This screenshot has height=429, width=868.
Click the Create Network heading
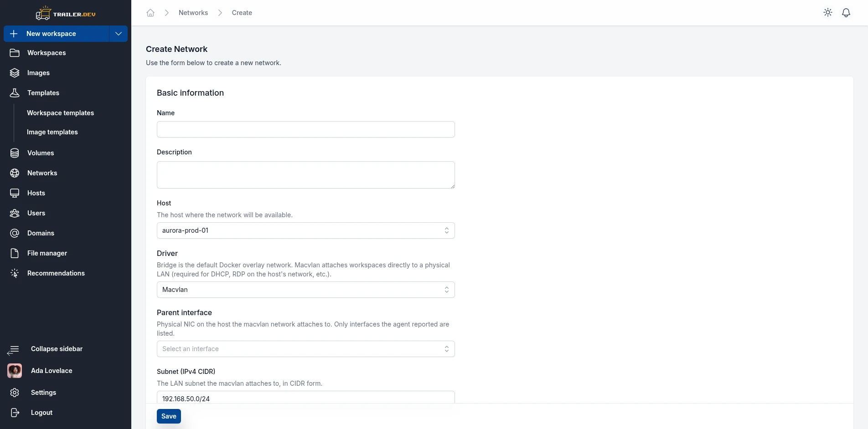coord(176,49)
